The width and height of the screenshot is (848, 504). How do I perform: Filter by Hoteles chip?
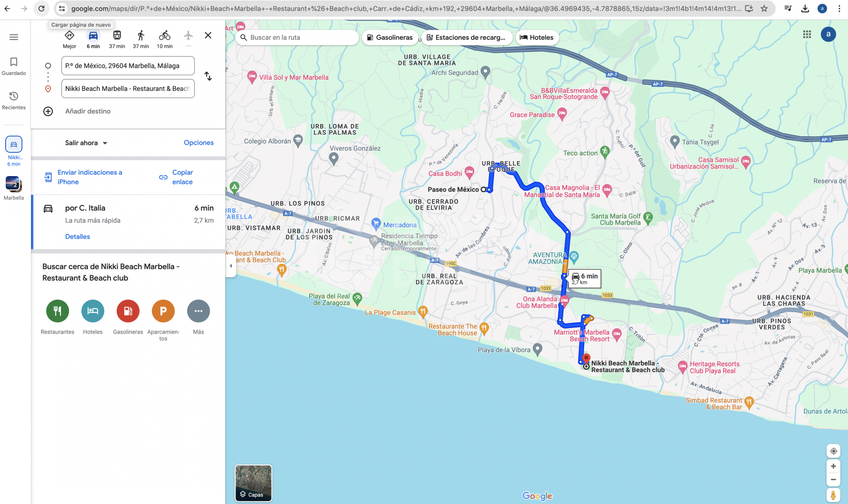537,38
